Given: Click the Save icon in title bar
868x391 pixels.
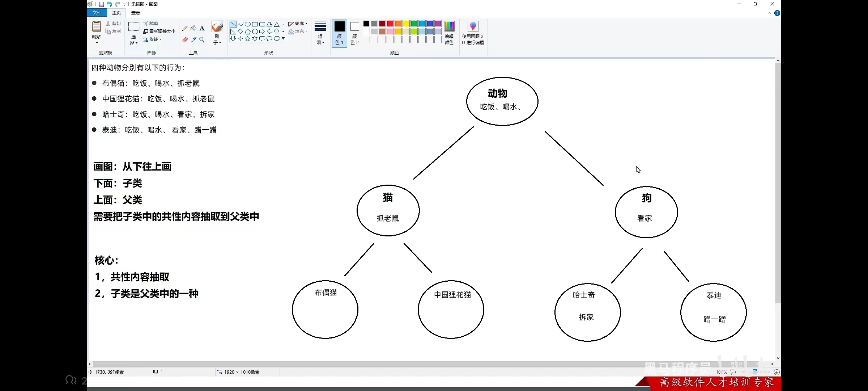Looking at the screenshot, I should pyautogui.click(x=102, y=4).
